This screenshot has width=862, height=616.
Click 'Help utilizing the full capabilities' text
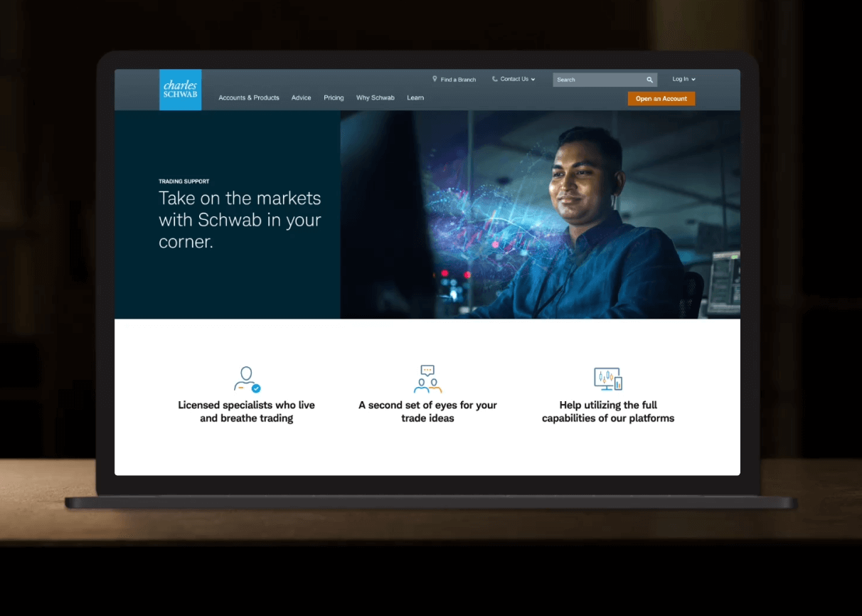(x=608, y=412)
